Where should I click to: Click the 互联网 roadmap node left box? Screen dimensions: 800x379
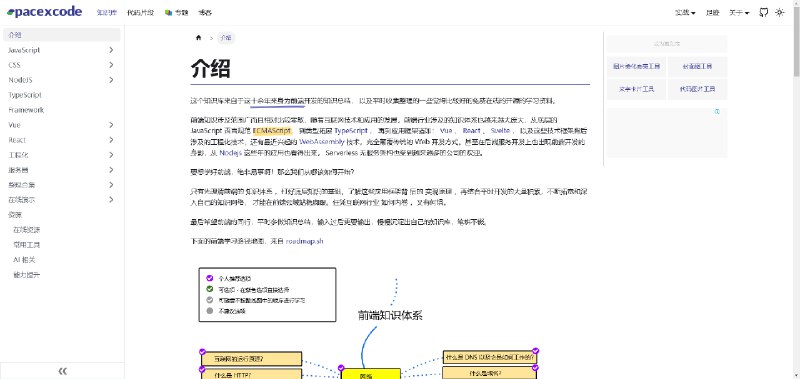click(x=251, y=358)
